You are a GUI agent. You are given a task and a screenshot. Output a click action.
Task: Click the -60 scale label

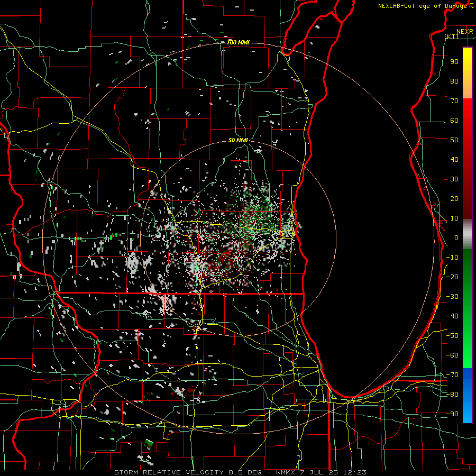pyautogui.click(x=452, y=355)
